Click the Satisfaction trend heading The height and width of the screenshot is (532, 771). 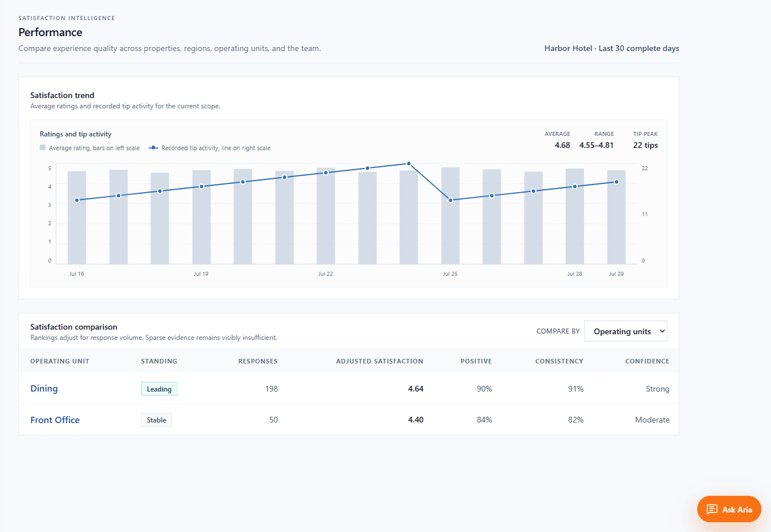pos(62,95)
